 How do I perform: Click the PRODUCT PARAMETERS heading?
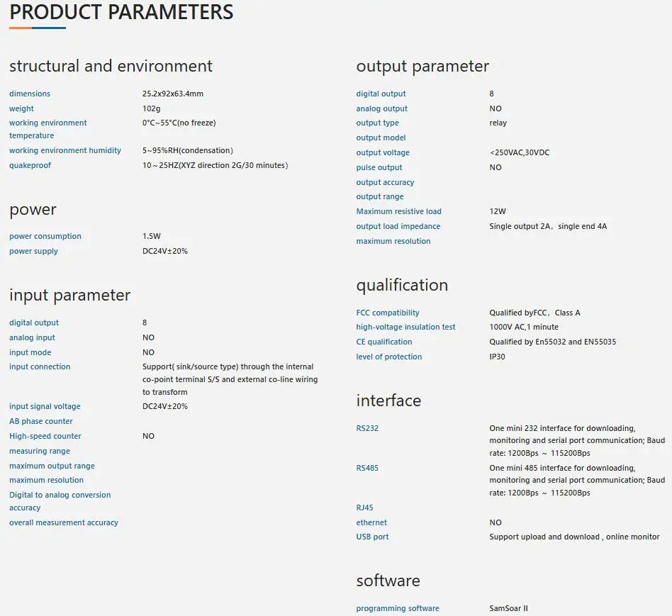click(121, 12)
